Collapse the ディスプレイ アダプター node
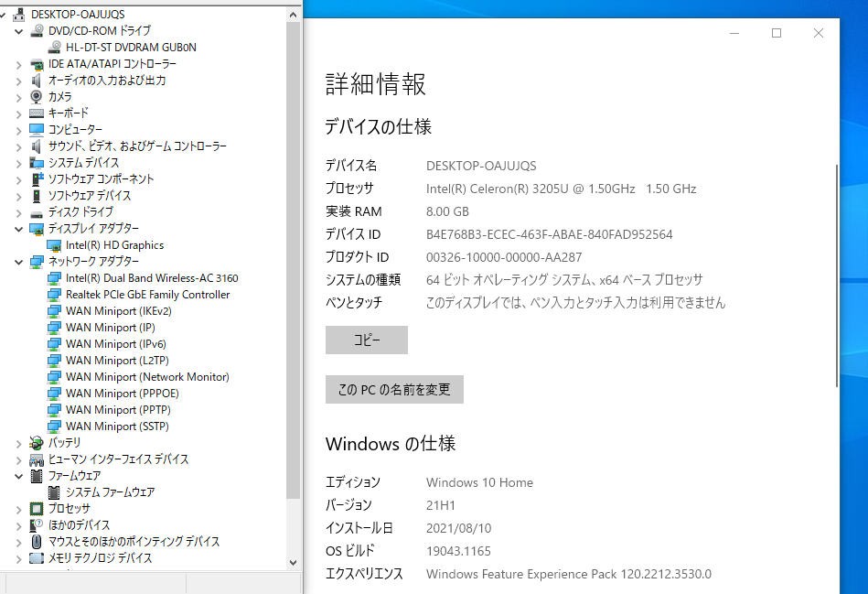The width and height of the screenshot is (868, 594). (19, 229)
